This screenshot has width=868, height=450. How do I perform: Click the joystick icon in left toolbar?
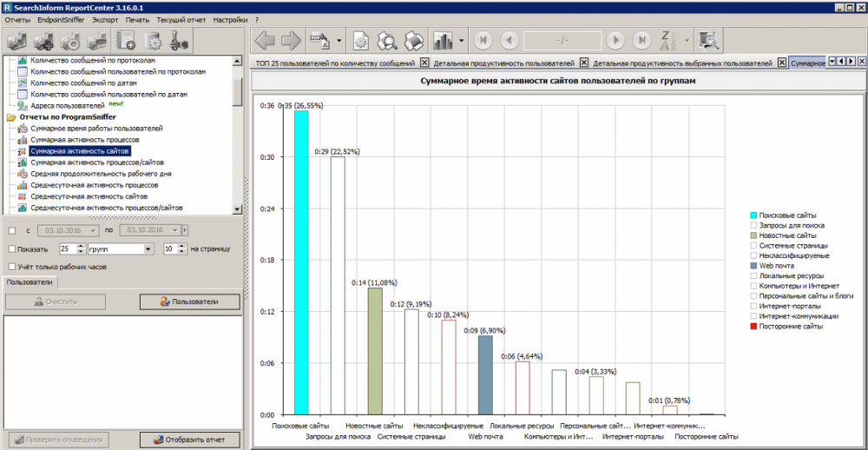[x=181, y=41]
